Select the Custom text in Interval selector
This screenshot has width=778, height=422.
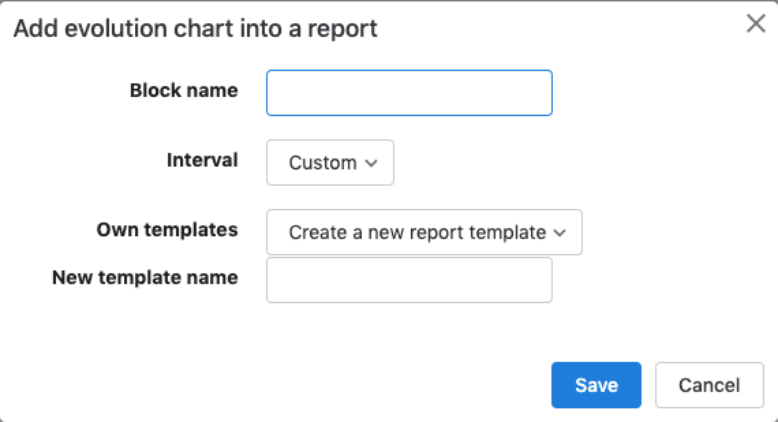point(323,163)
